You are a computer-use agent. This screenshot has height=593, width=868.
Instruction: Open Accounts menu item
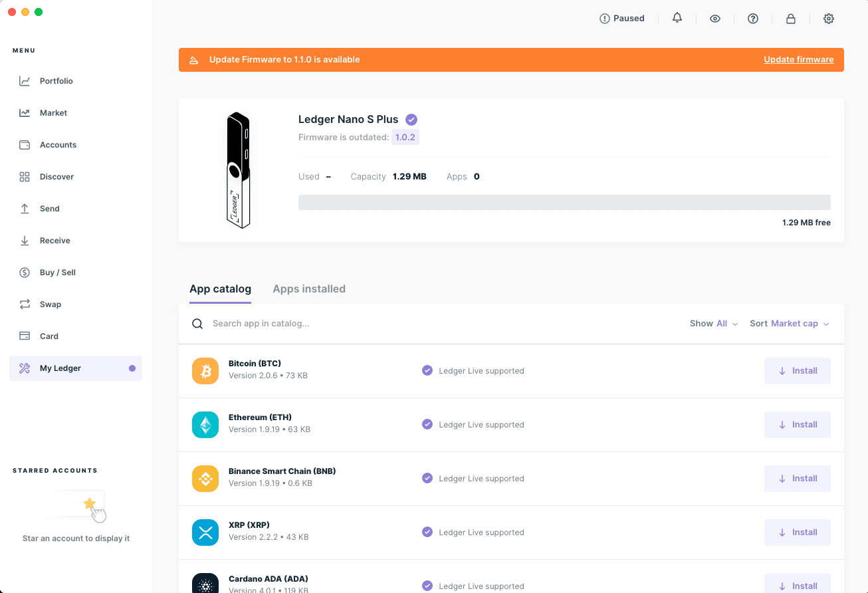[x=76, y=145]
